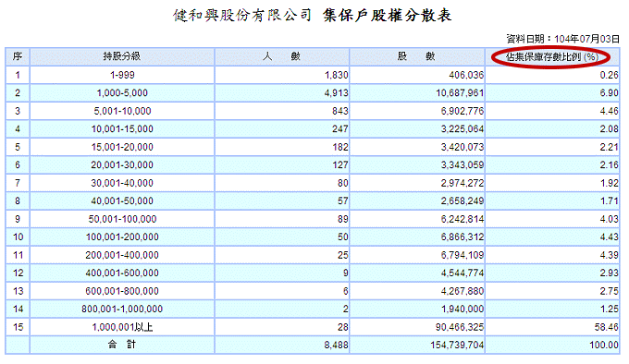629x364 pixels.
Task: Click percentage value 6.90
Action: [609, 93]
